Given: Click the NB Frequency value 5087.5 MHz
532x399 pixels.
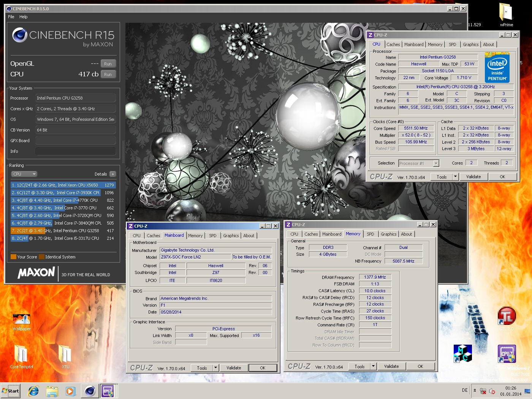Looking at the screenshot, I should 404,261.
